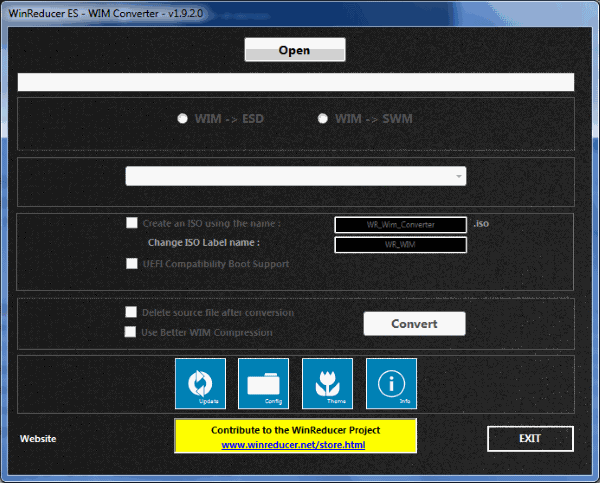
Task: Edit the WR_Wim_Converter ISO name field
Action: click(401, 225)
